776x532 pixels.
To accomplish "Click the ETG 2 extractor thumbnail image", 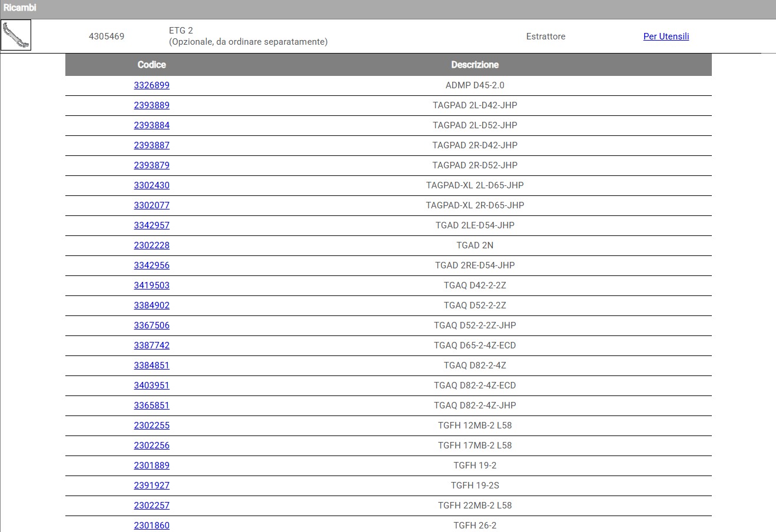I will coord(16,36).
